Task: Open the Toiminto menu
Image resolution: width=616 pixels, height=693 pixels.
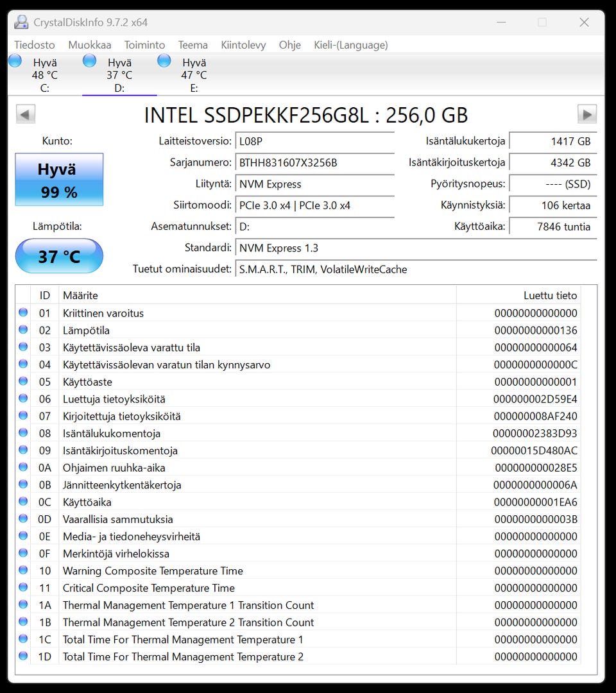Action: pyautogui.click(x=144, y=45)
